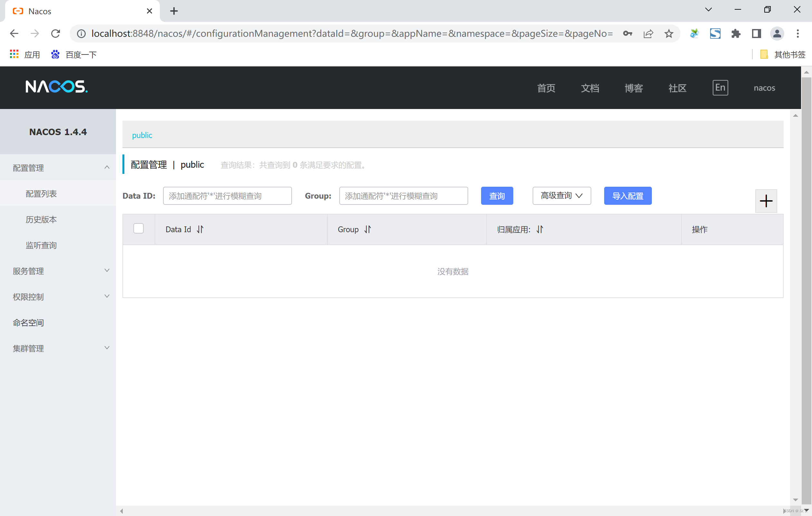Click the plus icon to create configuration
812x516 pixels.
766,201
